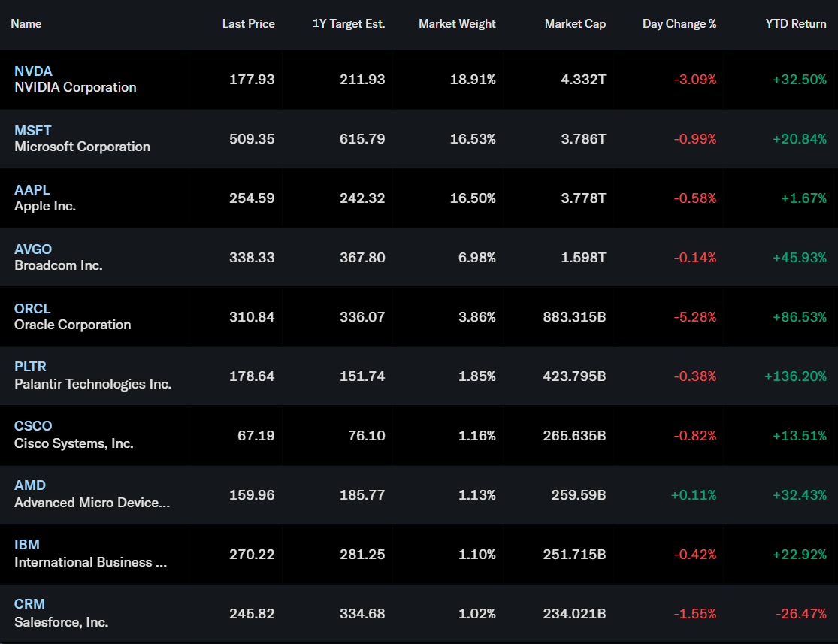Open the CSCO ticker link
This screenshot has height=644, width=838.
pos(33,426)
